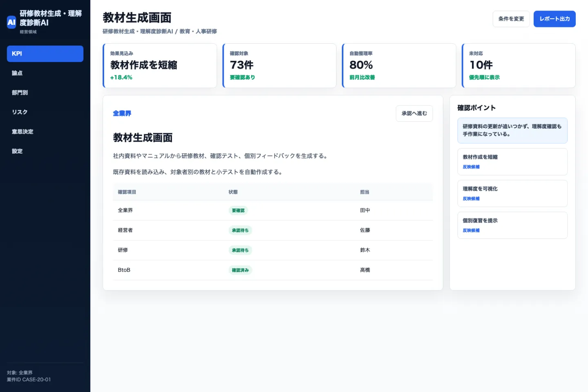
Task: Open the 確認対象 73件 card
Action: point(279,65)
